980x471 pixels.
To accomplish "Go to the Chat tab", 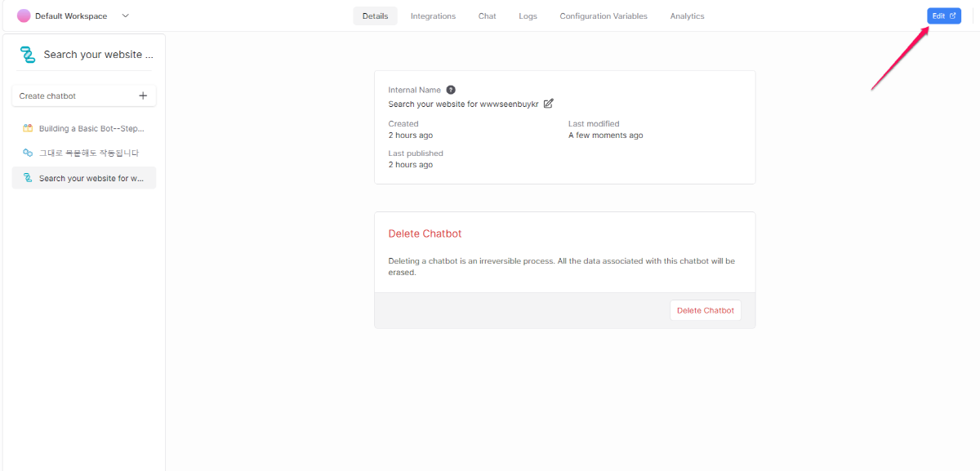I will tap(487, 16).
